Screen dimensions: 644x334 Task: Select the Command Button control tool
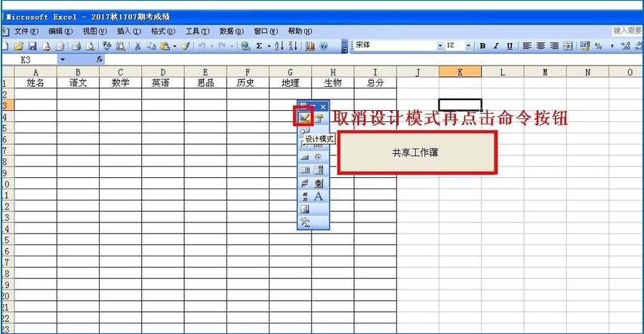(x=305, y=157)
